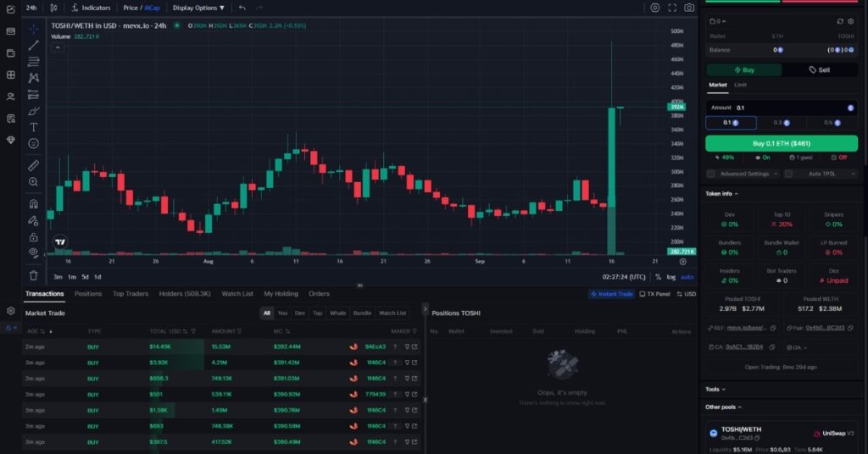Filter market trades by Whale
Viewport: 868px width, 454px height.
337,313
